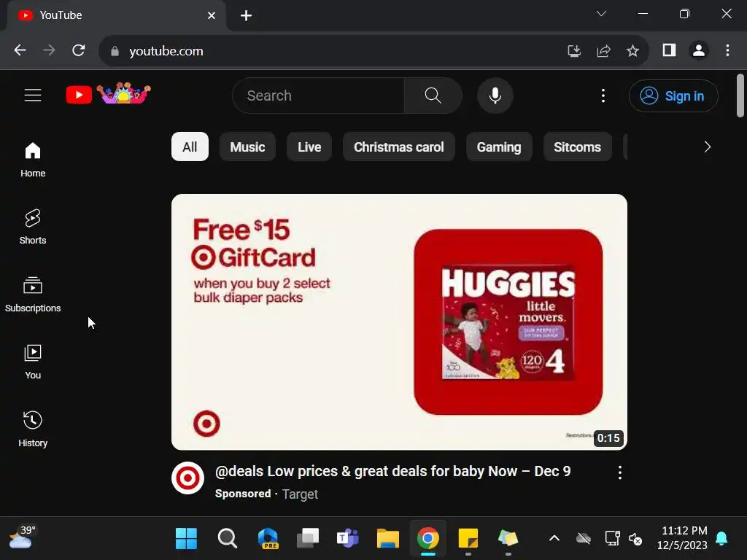Viewport: 747px width, 560px height.
Task: Open a new browser tab
Action: [x=246, y=16]
